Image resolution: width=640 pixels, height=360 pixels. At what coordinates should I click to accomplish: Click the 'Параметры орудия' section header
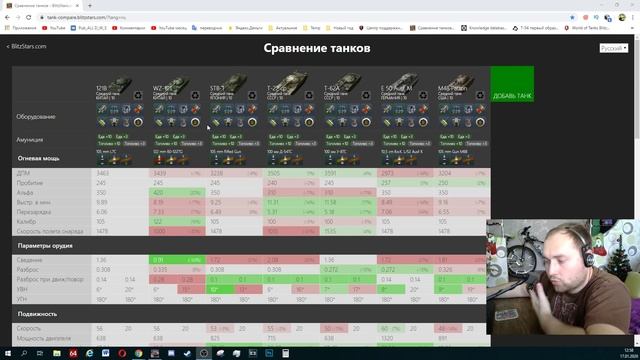[45, 246]
